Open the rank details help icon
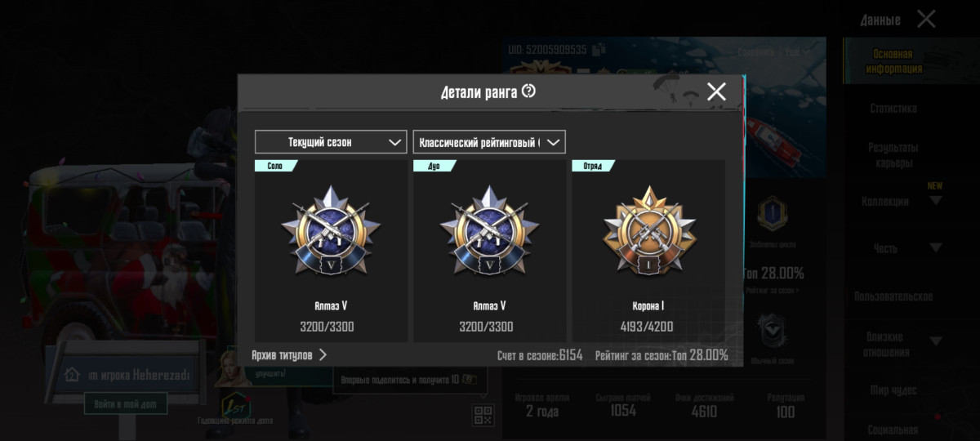The image size is (980, 441). [x=528, y=91]
